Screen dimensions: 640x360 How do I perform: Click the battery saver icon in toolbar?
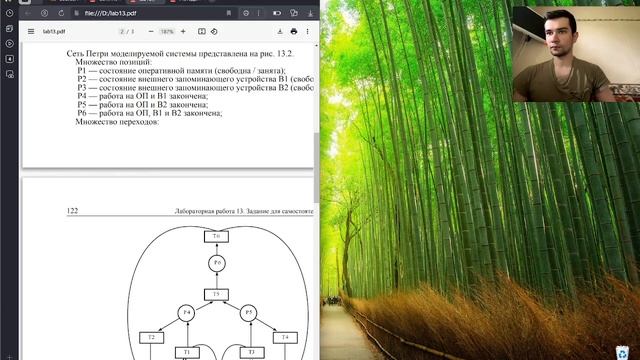click(277, 13)
